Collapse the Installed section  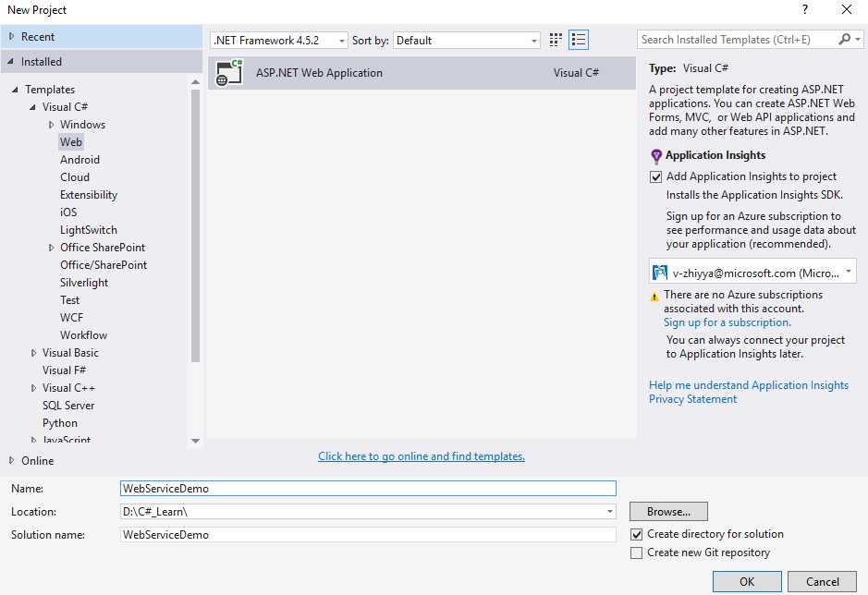tap(10, 61)
